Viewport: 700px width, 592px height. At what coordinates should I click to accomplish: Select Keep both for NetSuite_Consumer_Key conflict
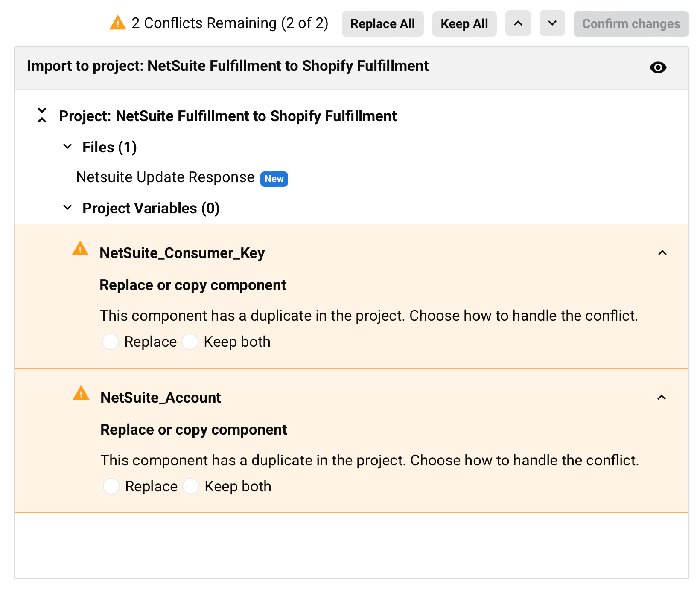click(190, 341)
